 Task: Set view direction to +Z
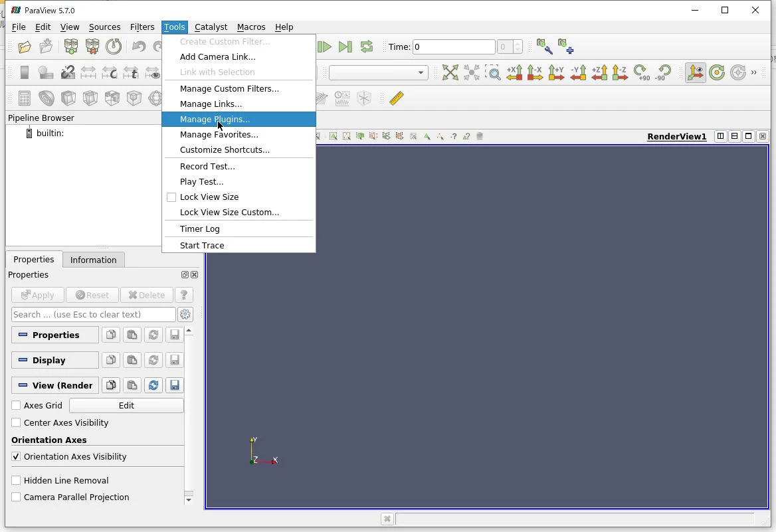coord(599,73)
